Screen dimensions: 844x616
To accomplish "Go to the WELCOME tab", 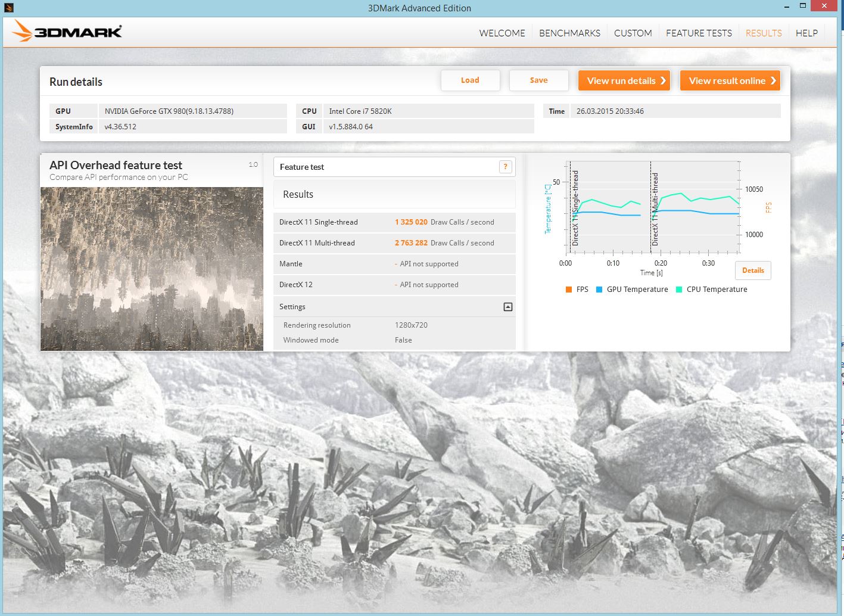I will [502, 33].
